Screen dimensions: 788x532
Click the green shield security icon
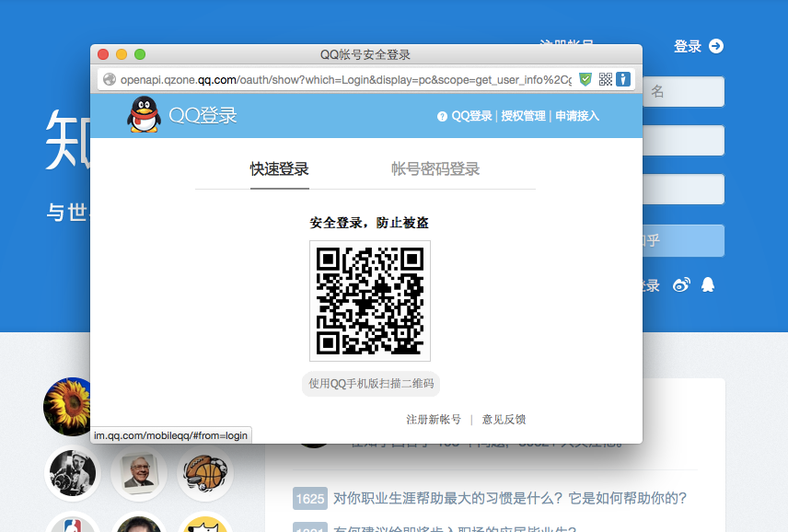tap(585, 79)
